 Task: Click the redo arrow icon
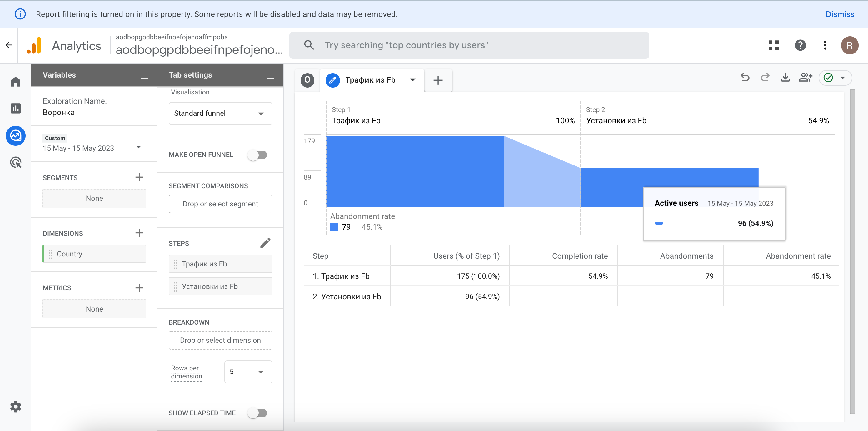[x=765, y=78]
